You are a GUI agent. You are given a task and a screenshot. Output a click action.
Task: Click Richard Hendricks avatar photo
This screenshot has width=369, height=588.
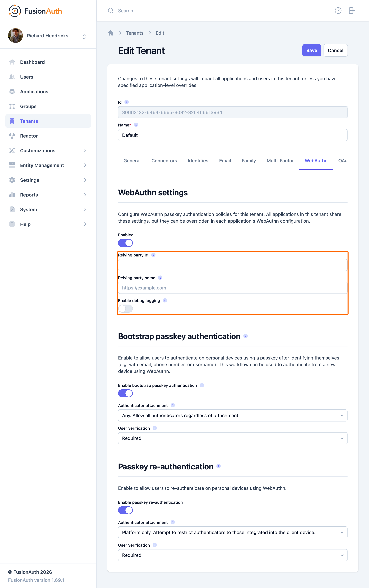(x=15, y=36)
